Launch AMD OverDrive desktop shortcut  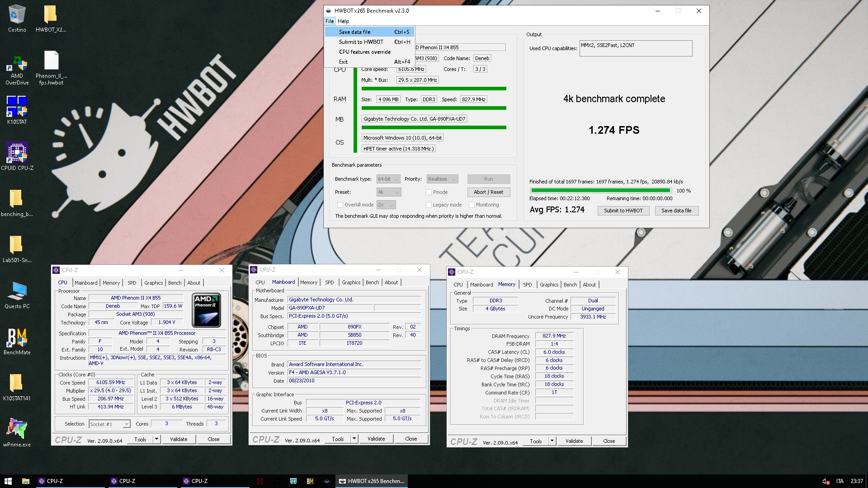pos(17,71)
